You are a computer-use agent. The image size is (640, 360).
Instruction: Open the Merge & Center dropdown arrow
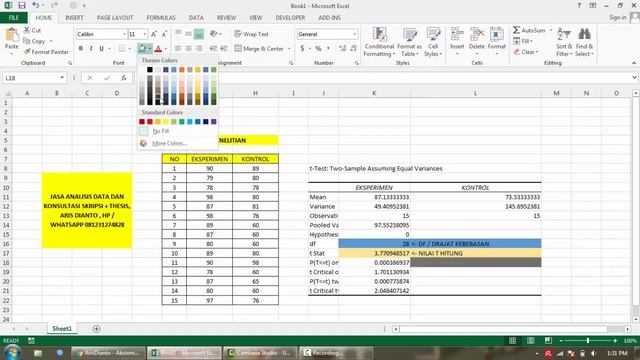pyautogui.click(x=289, y=49)
